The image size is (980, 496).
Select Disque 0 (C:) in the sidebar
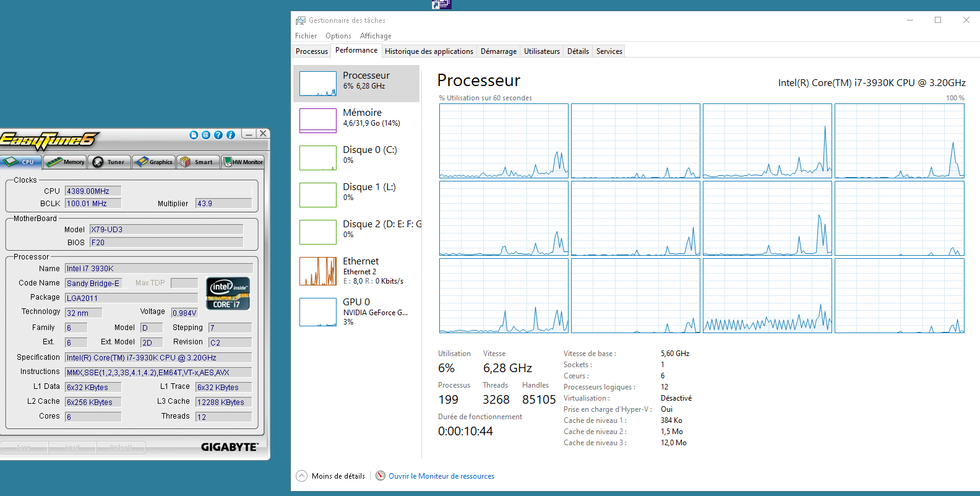click(x=356, y=158)
